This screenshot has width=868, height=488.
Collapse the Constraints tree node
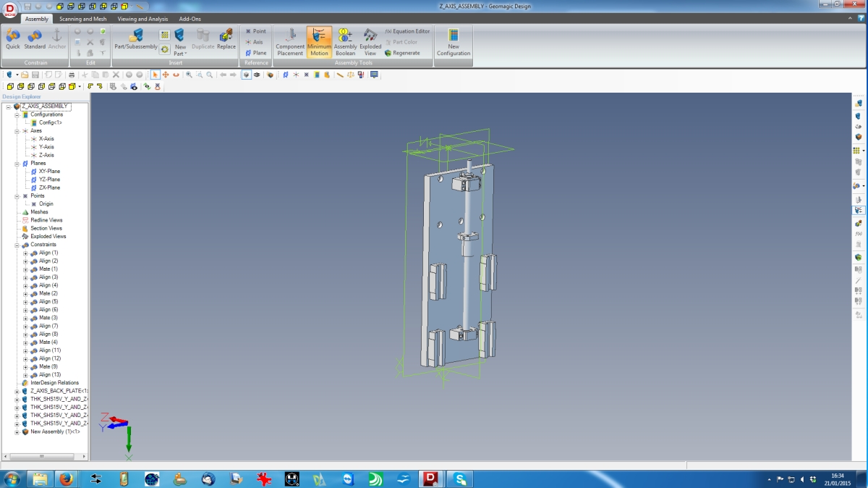[17, 245]
